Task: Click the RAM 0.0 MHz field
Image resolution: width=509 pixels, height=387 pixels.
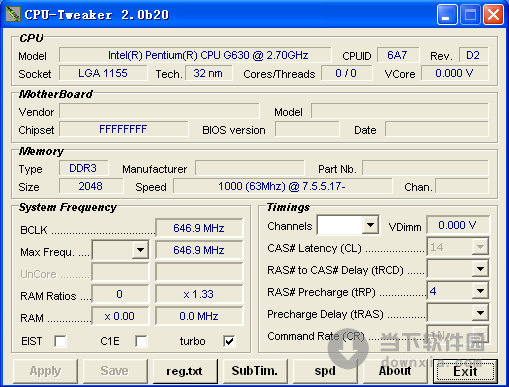Action: coord(199,316)
